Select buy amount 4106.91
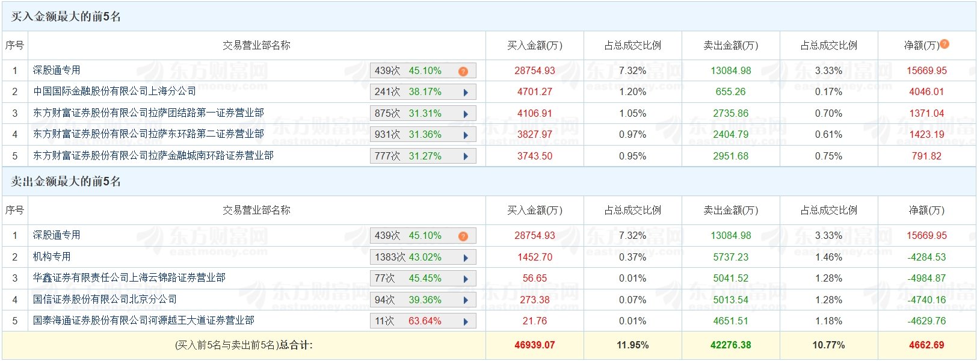This screenshot has height=361, width=980. [x=535, y=114]
